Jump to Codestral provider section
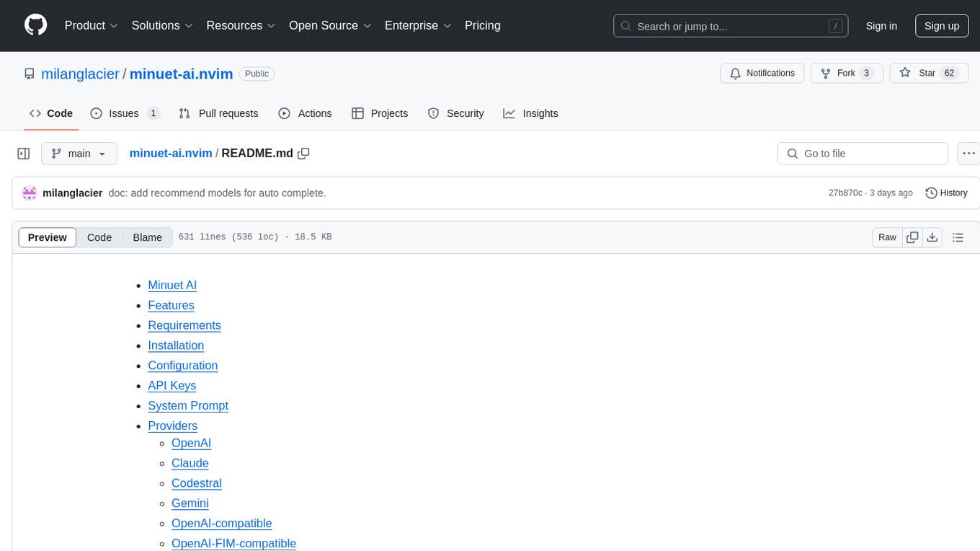Screen dimensions: 980x551 tap(197, 483)
